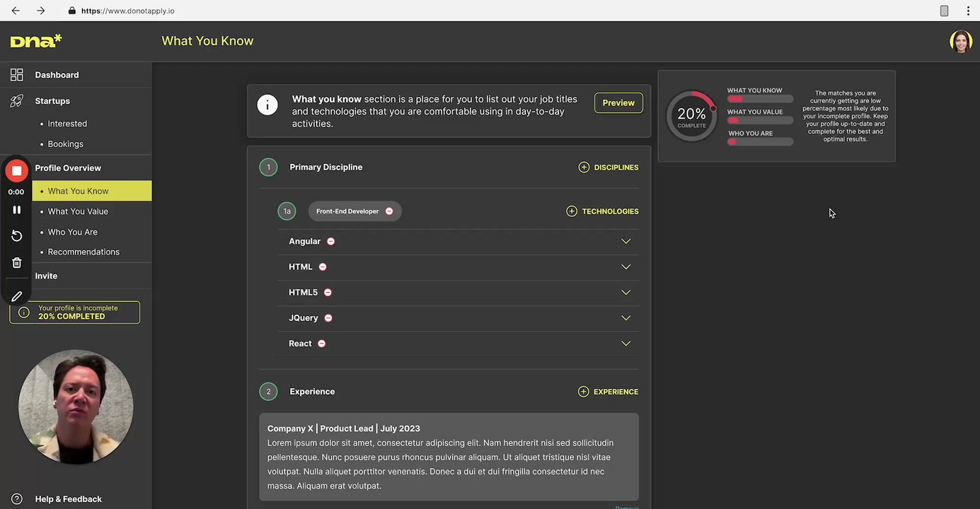Add a new entry via EXPERIENCE button
The width and height of the screenshot is (980, 509).
608,392
